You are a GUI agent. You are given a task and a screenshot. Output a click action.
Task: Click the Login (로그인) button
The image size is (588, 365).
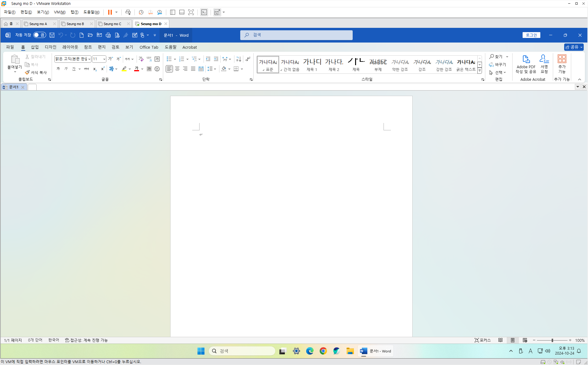point(531,35)
